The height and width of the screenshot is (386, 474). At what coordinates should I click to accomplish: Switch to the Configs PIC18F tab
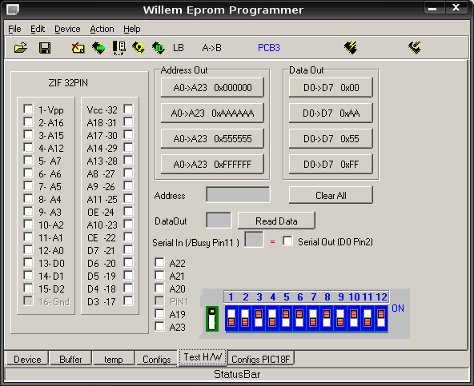point(260,359)
